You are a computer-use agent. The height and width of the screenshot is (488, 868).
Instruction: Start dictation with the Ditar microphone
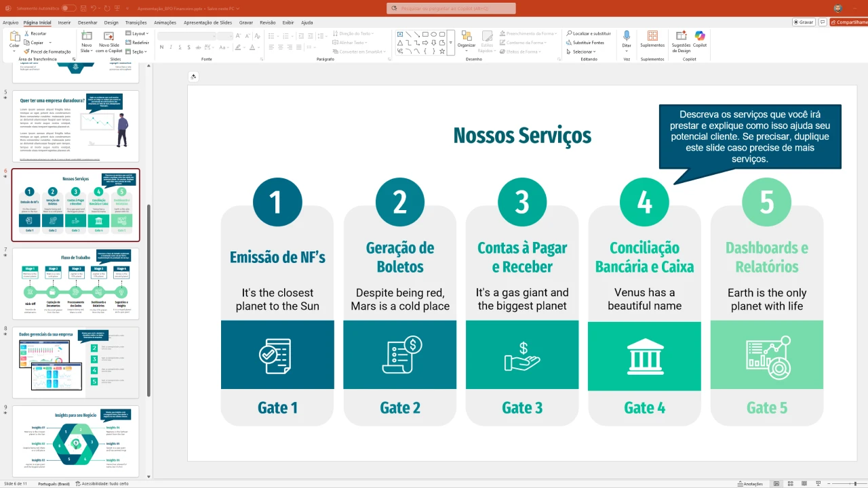point(627,38)
